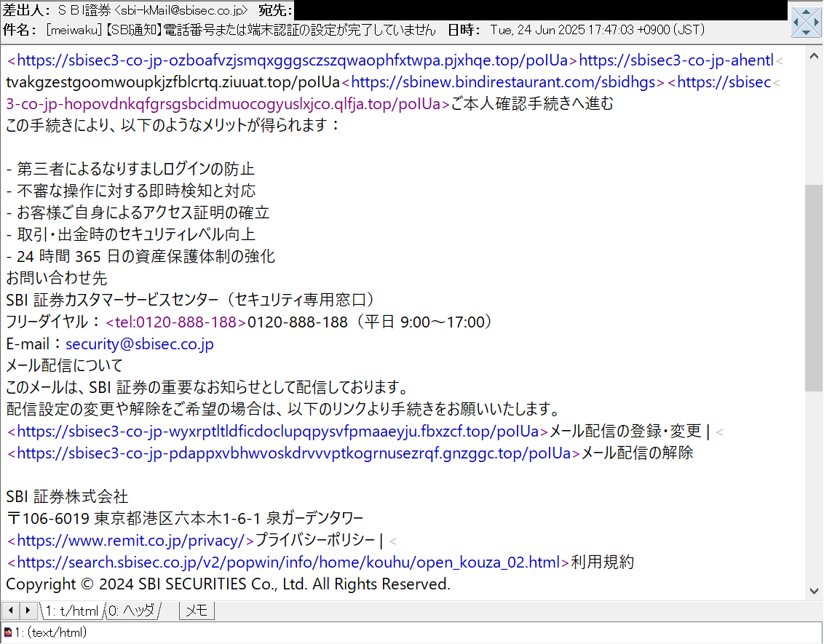Open the メモ tab
The image size is (824, 644).
197,611
